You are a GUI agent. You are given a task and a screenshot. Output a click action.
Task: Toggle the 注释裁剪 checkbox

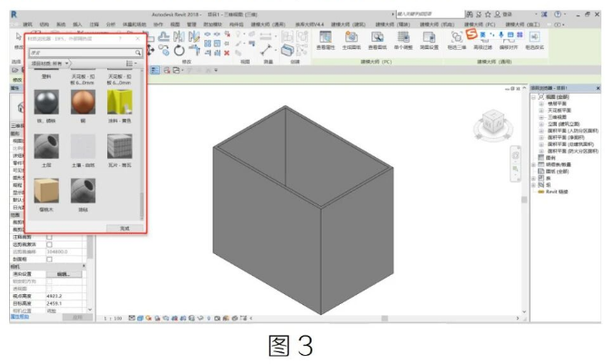coord(49,237)
